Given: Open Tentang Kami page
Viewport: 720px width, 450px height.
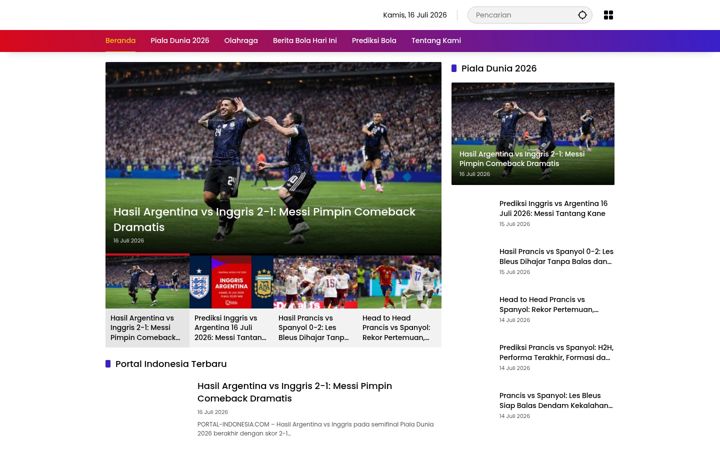Looking at the screenshot, I should 436,40.
